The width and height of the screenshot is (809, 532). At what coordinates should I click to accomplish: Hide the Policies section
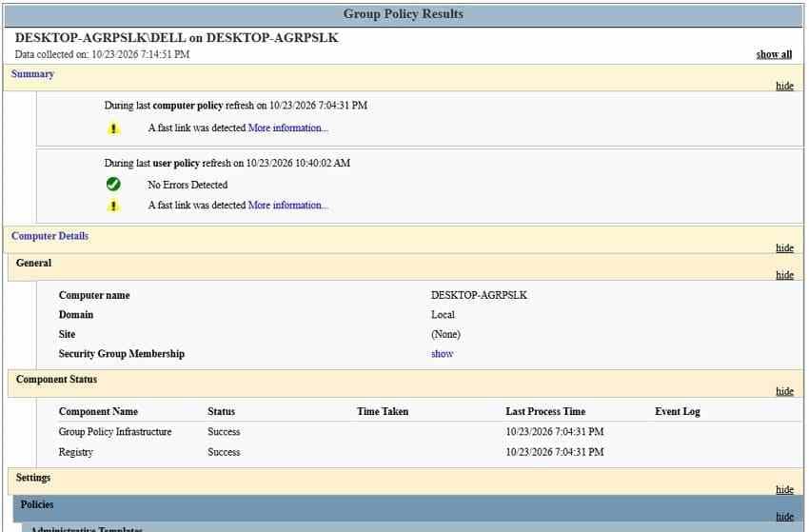[x=784, y=516]
